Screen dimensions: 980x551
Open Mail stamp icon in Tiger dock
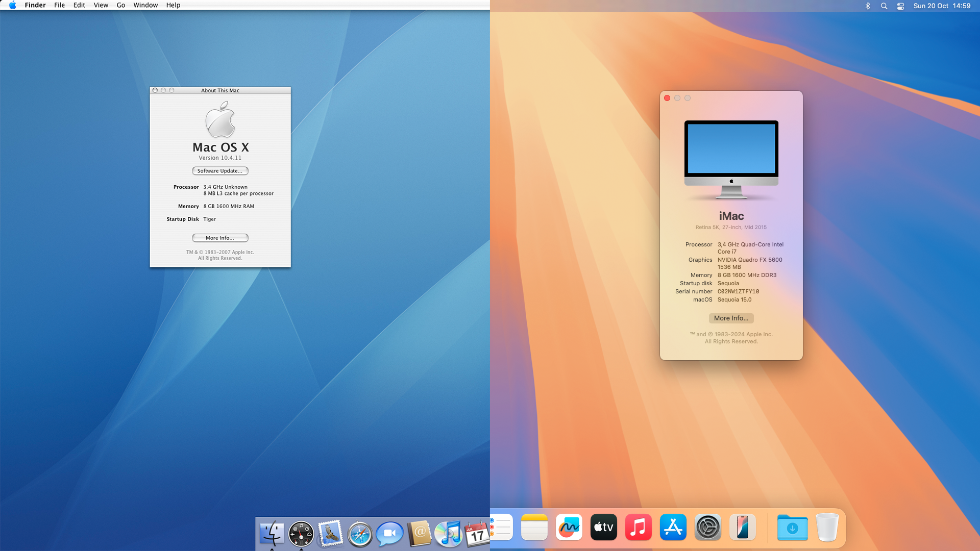(330, 534)
